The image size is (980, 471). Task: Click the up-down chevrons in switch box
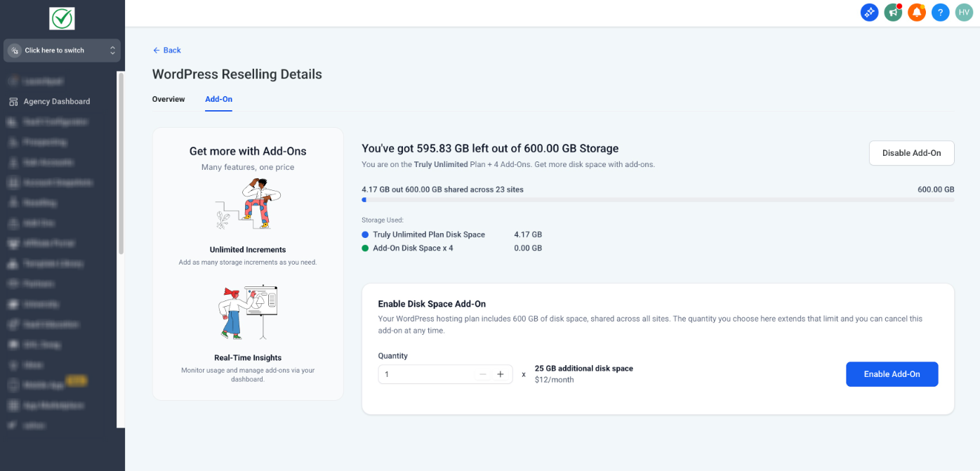(112, 51)
